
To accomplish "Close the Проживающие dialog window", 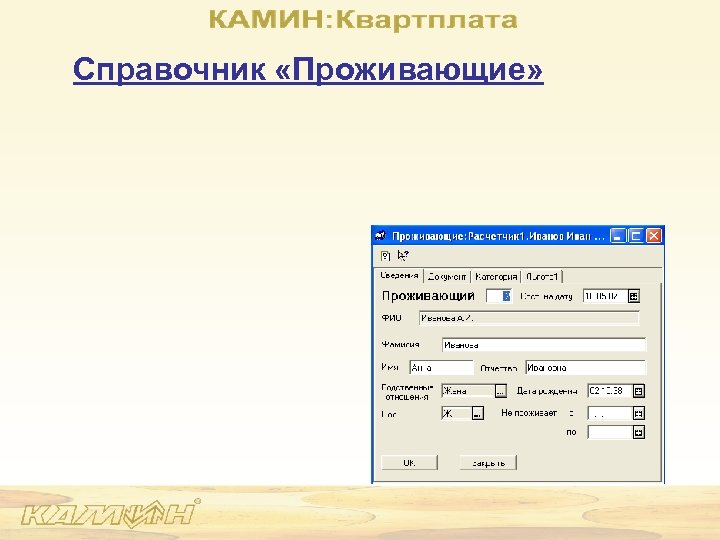I will (x=653, y=236).
